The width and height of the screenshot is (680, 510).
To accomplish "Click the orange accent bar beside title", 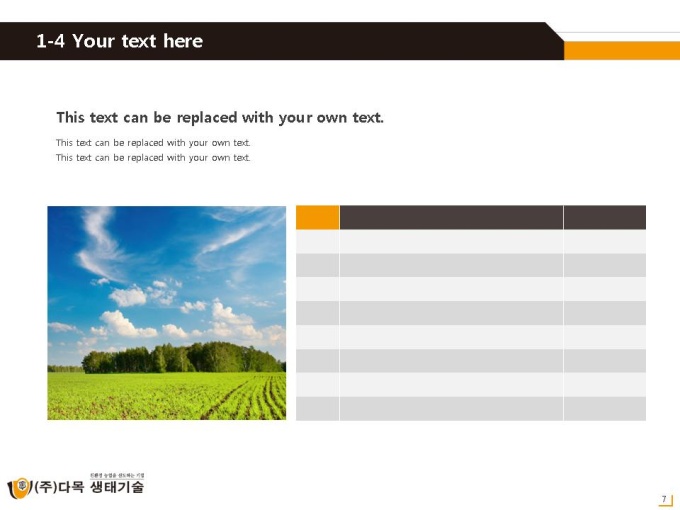I will [x=622, y=51].
